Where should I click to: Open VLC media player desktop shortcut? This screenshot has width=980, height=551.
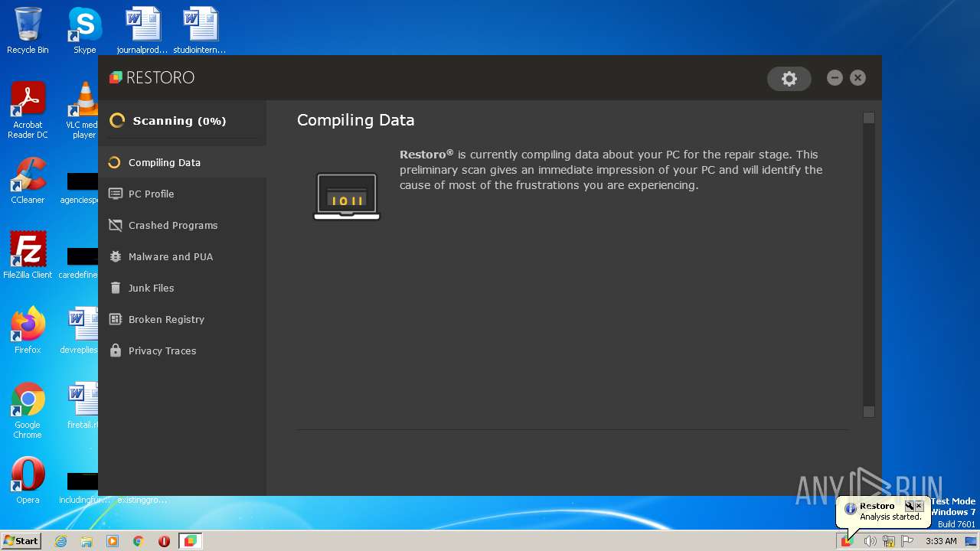click(83, 111)
